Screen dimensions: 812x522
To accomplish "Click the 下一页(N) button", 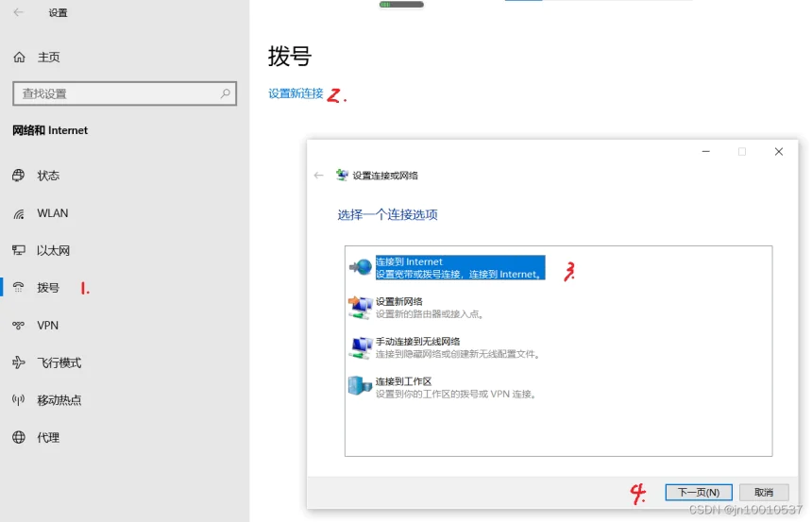I will [699, 492].
